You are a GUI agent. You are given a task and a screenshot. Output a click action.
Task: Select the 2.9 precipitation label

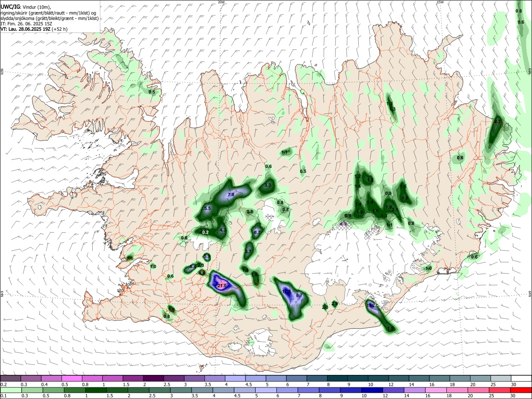tap(335, 304)
